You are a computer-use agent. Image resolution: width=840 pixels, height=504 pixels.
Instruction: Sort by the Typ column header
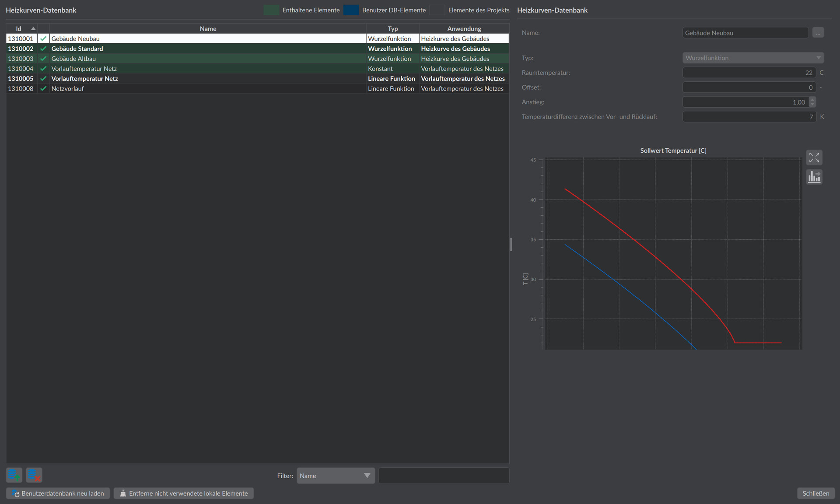pyautogui.click(x=392, y=28)
